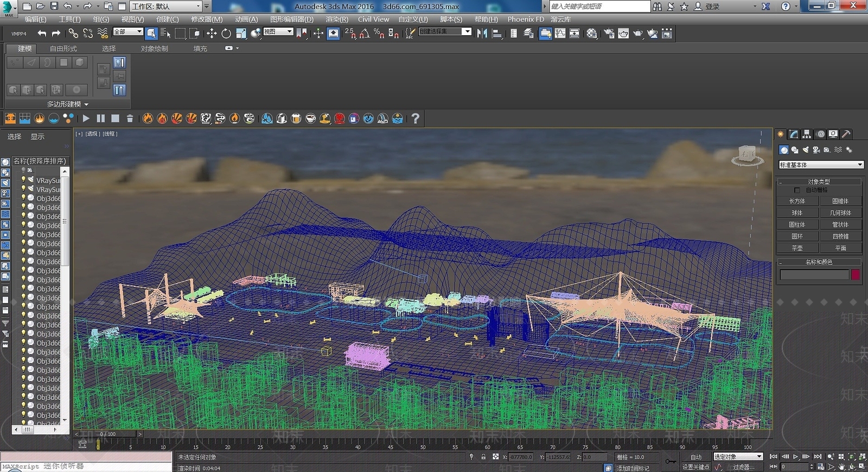Activate the Select Object tool

point(151,34)
